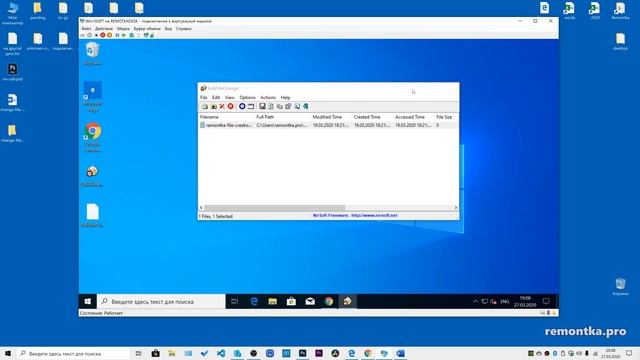Open Photoshop in host taskbar
Image resolution: width=640 pixels, height=360 pixels.
pos(302,353)
